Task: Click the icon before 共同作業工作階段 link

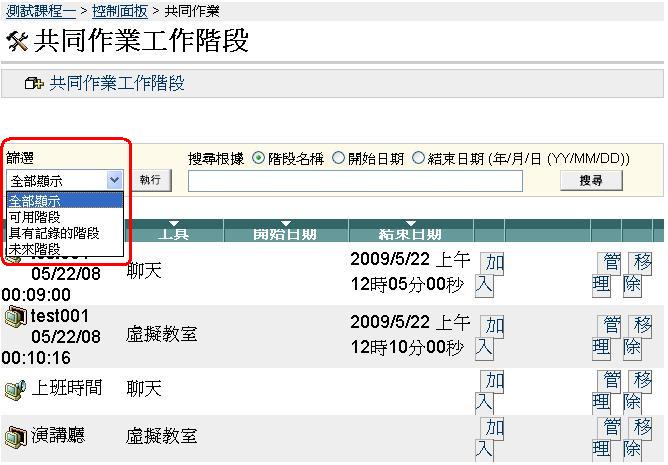Action: click(34, 84)
